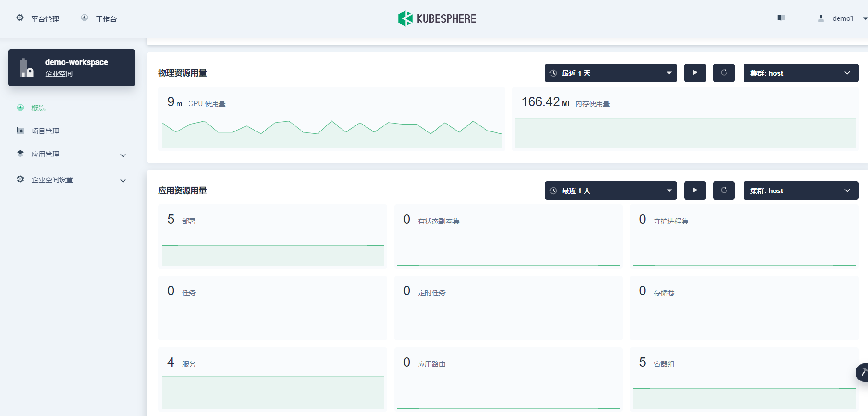Select 概览 in the sidebar
Screen dimensions: 868x416
(x=38, y=108)
